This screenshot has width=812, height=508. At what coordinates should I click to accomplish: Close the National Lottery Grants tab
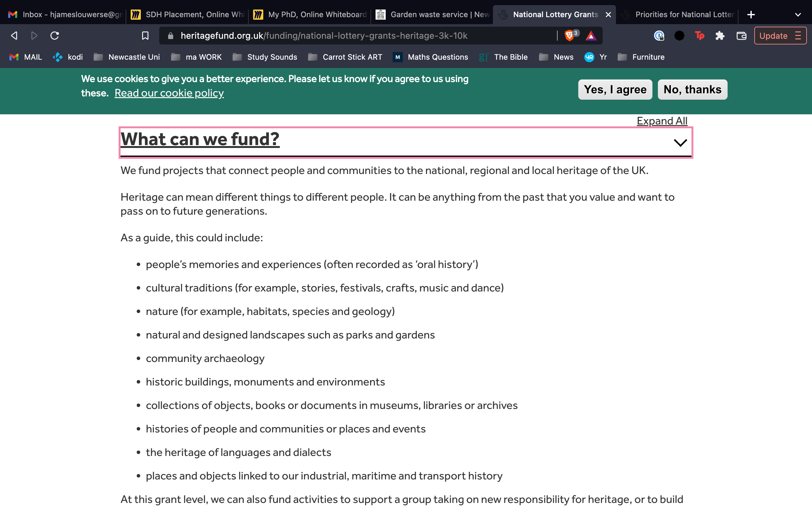608,15
